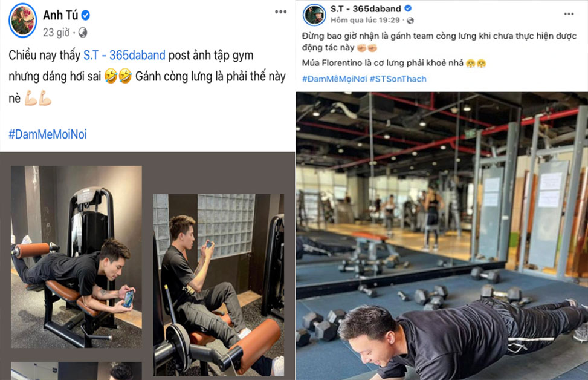Open three-dot options on S.T - 365daband post

(569, 14)
